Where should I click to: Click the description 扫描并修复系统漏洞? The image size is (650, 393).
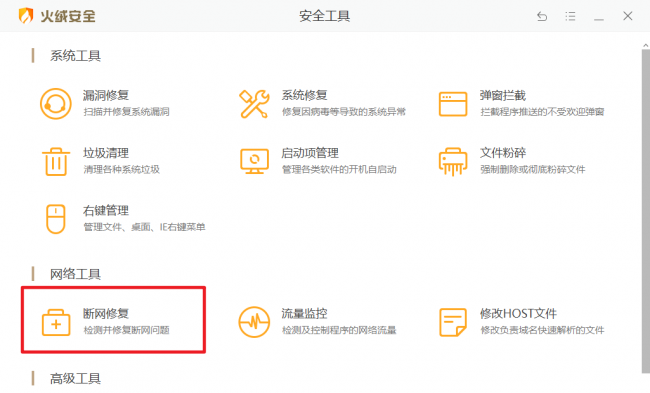click(x=126, y=112)
